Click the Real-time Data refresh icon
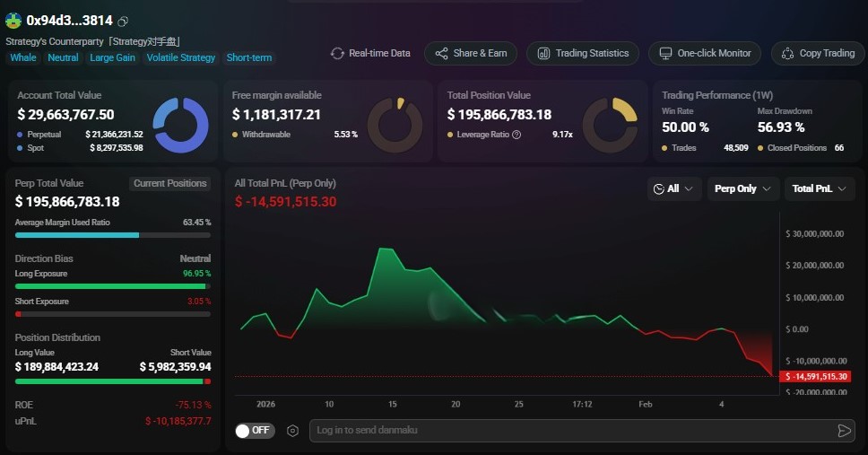Screen dimensions: 868x455 point(337,53)
